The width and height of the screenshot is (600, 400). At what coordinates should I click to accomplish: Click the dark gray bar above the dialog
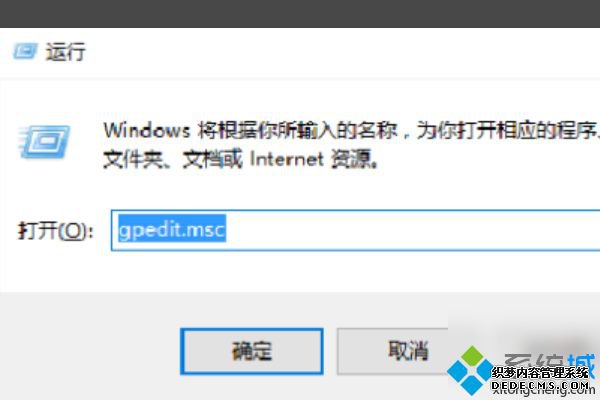(300, 13)
